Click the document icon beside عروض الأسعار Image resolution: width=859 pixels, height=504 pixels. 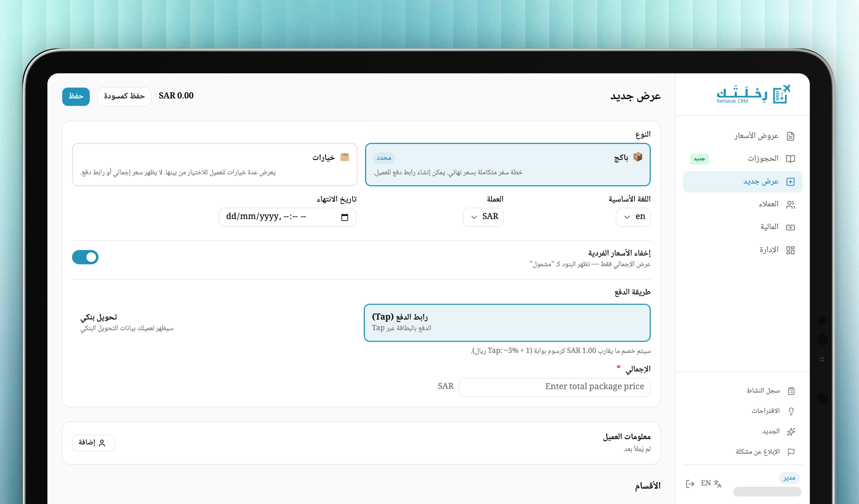pyautogui.click(x=790, y=136)
